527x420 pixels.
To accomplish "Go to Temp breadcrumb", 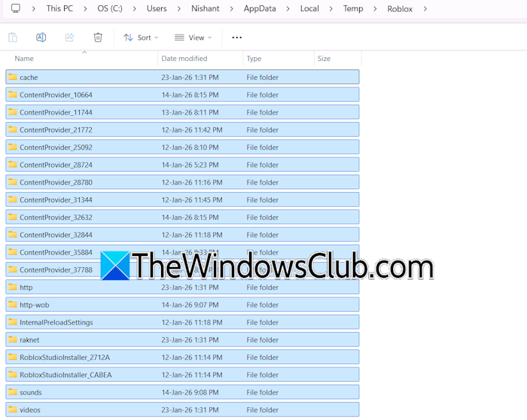I will pyautogui.click(x=353, y=8).
